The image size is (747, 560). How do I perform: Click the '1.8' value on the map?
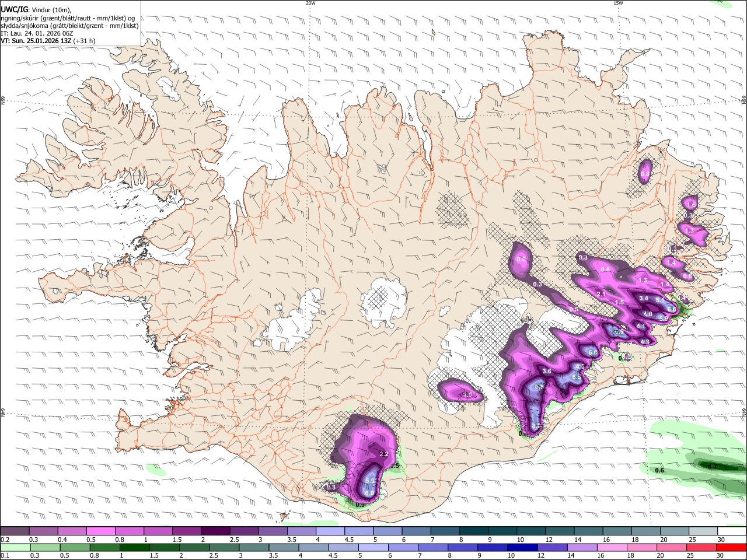(x=467, y=395)
